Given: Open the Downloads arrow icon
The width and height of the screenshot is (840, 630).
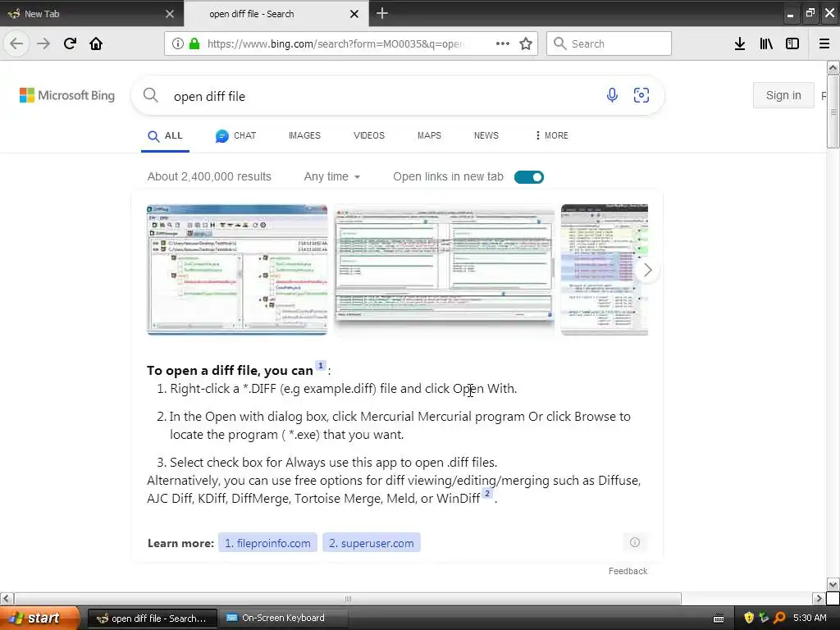Looking at the screenshot, I should 740,43.
